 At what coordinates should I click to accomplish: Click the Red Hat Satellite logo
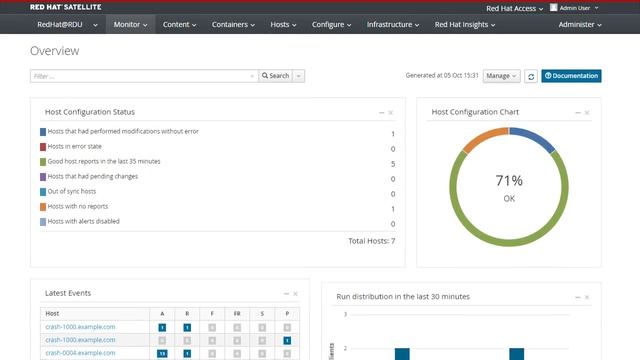pyautogui.click(x=66, y=7)
